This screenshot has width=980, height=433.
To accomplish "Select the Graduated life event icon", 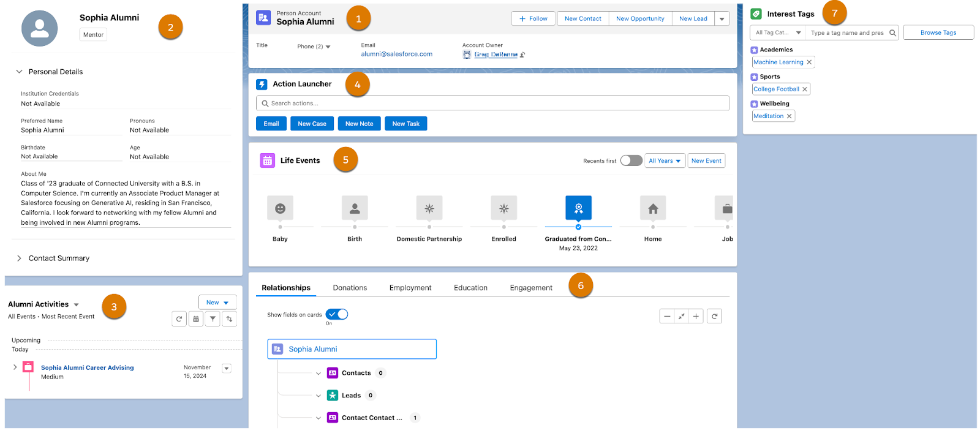I will click(578, 208).
